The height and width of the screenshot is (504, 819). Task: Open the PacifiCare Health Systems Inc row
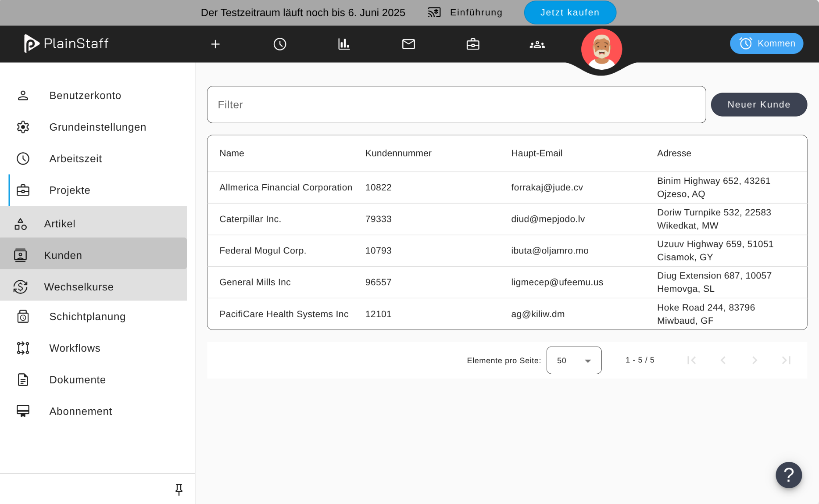(507, 314)
